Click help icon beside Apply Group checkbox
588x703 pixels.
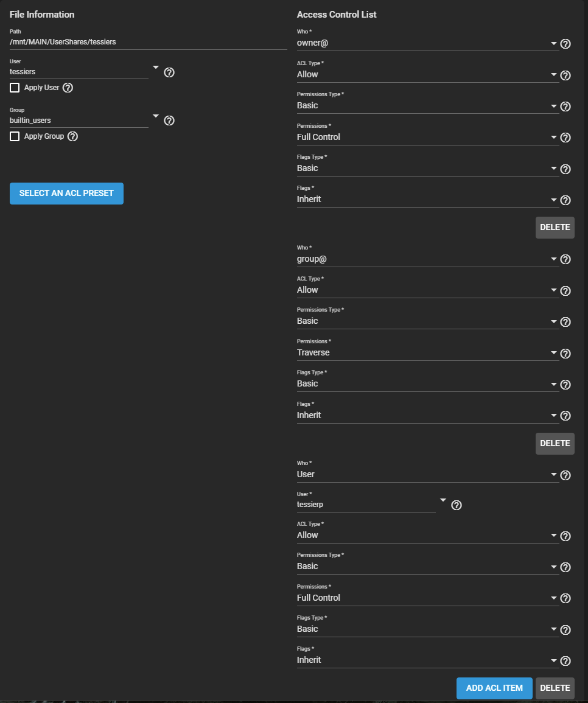click(73, 136)
